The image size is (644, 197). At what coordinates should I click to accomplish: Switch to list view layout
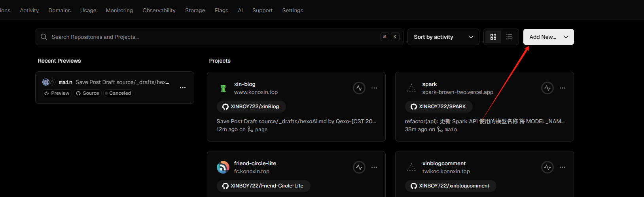click(509, 37)
